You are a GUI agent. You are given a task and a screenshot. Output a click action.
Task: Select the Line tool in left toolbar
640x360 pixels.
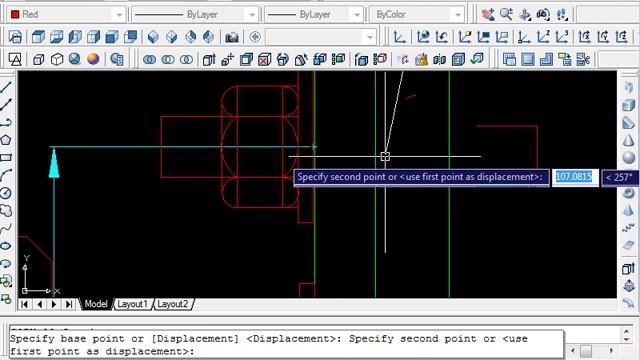coord(6,87)
